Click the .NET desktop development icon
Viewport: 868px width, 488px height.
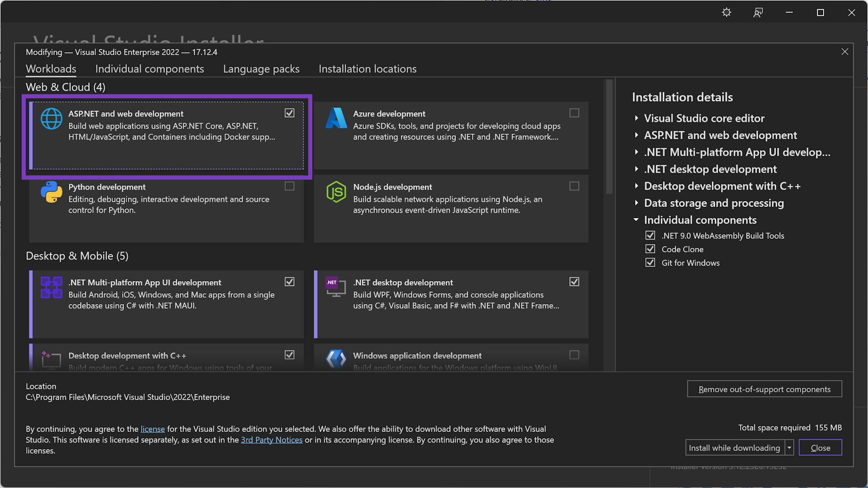coord(336,287)
